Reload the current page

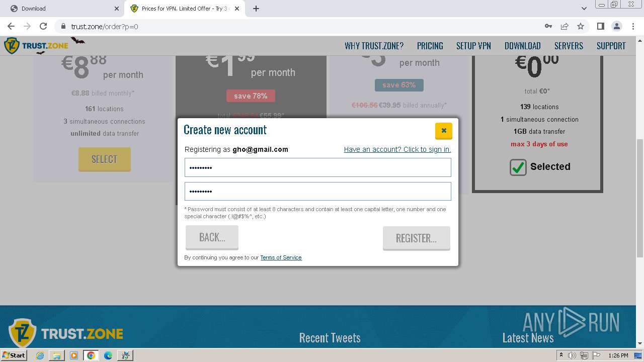coord(43,26)
